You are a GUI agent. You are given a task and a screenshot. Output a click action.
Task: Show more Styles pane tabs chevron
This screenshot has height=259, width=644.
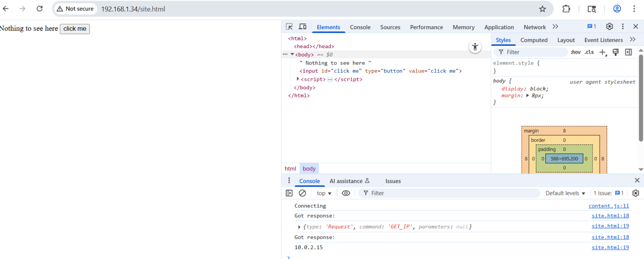click(x=632, y=40)
